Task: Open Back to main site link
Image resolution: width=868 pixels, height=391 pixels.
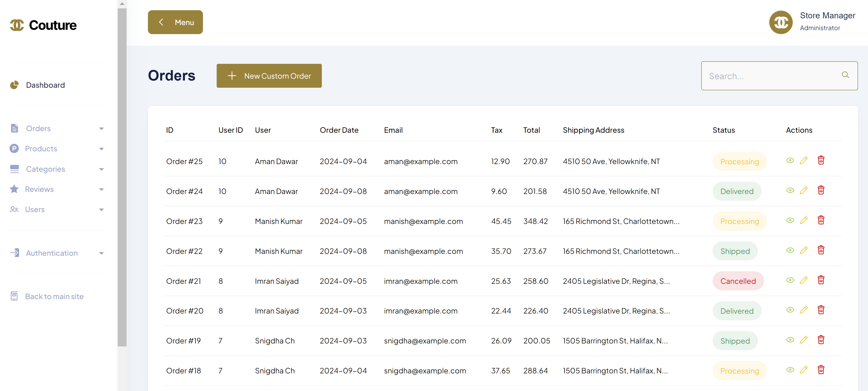Action: coord(54,296)
